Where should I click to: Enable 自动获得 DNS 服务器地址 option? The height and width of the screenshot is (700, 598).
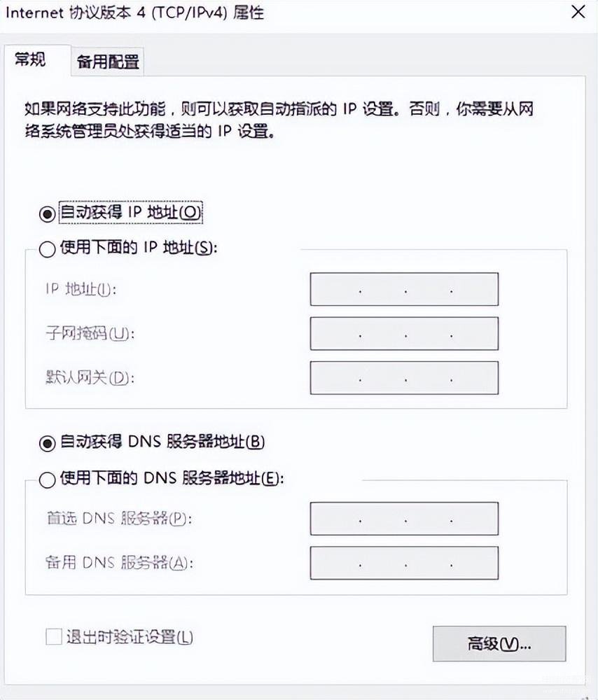tap(47, 442)
